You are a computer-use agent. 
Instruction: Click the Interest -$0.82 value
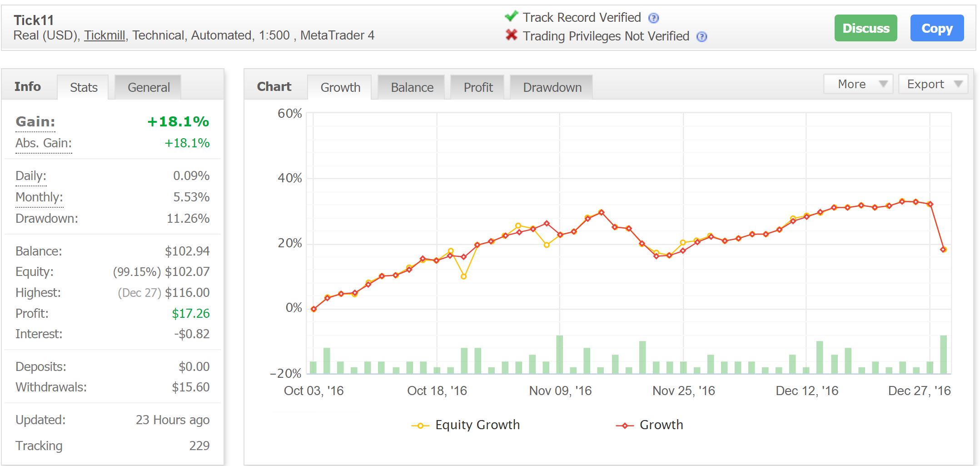pyautogui.click(x=192, y=334)
